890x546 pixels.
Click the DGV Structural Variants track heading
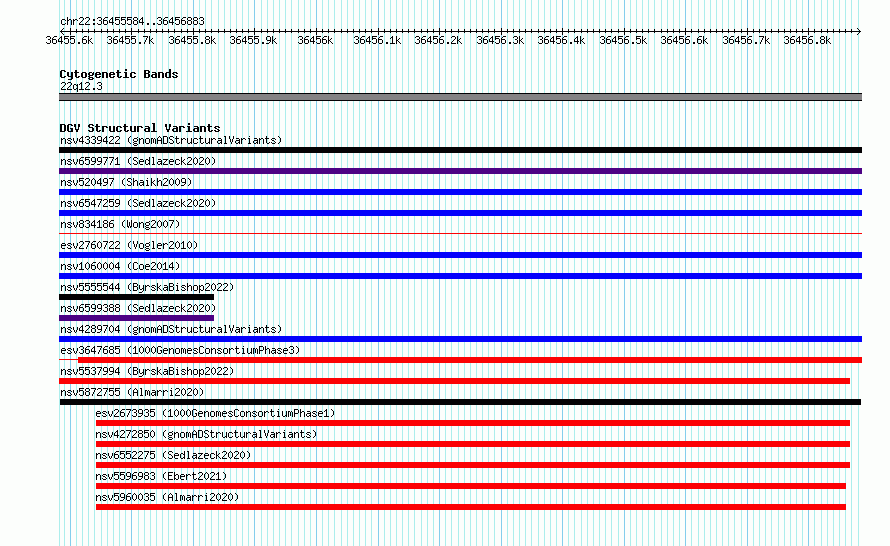click(x=140, y=128)
